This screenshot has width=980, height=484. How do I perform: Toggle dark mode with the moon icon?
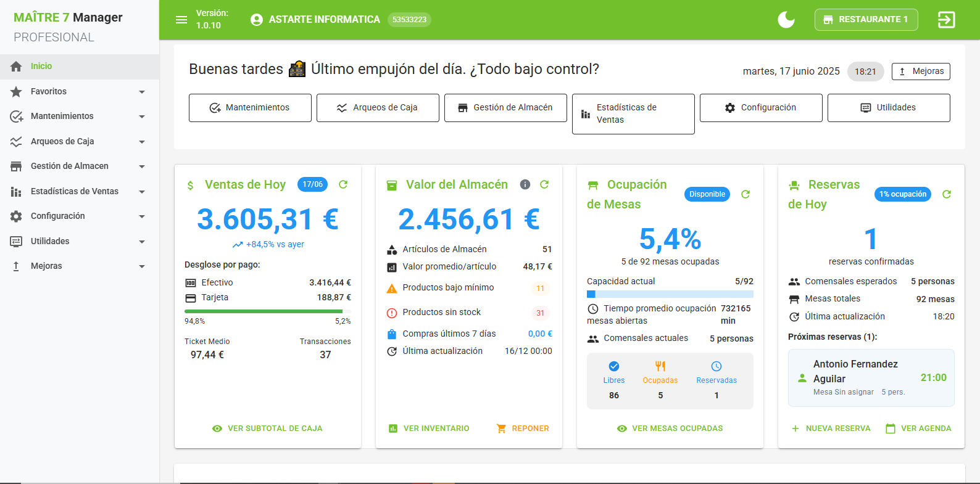[x=786, y=20]
